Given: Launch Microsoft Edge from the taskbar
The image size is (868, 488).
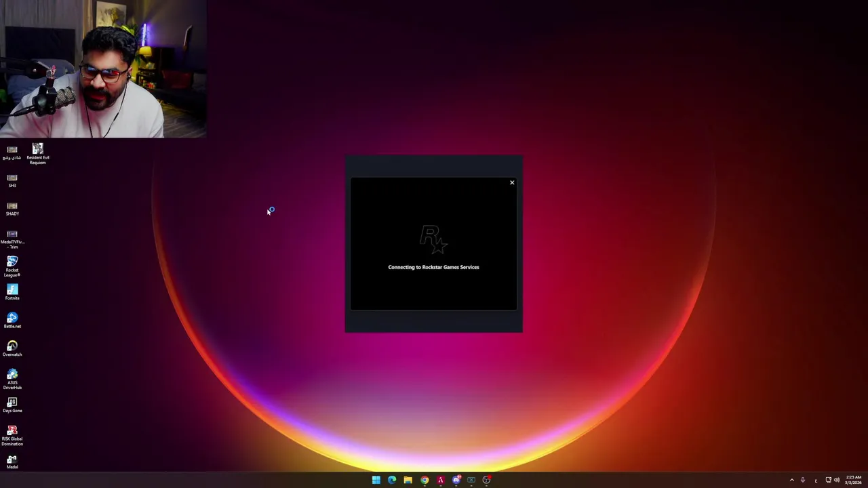Looking at the screenshot, I should pos(392,480).
